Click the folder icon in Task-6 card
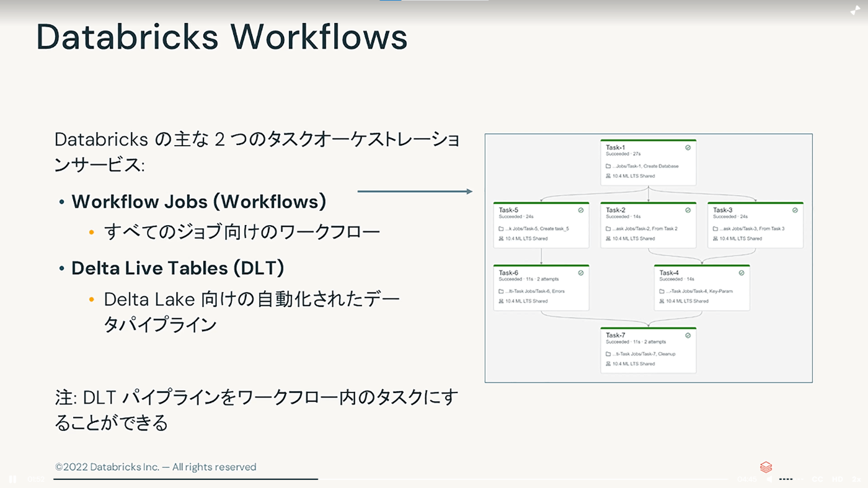This screenshot has height=488, width=868. [501, 291]
